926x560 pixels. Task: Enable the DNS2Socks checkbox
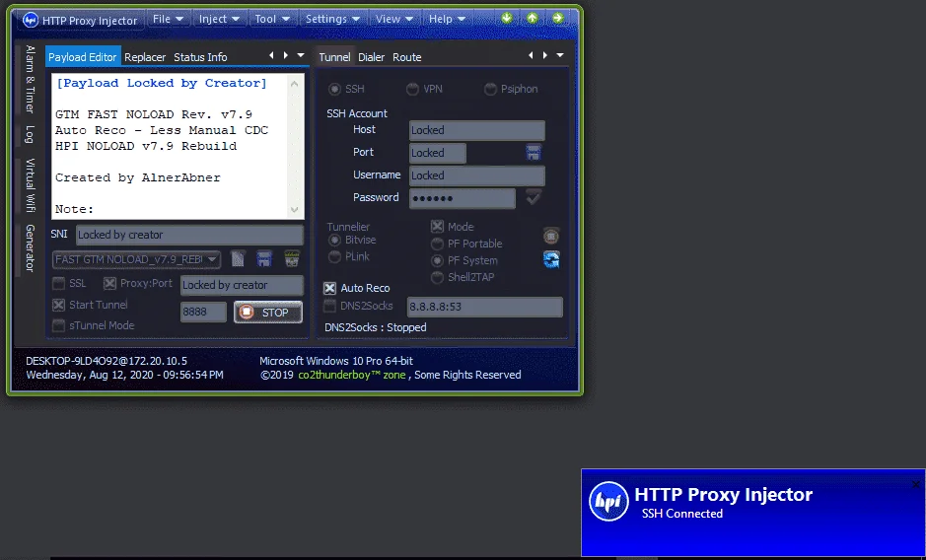click(330, 306)
